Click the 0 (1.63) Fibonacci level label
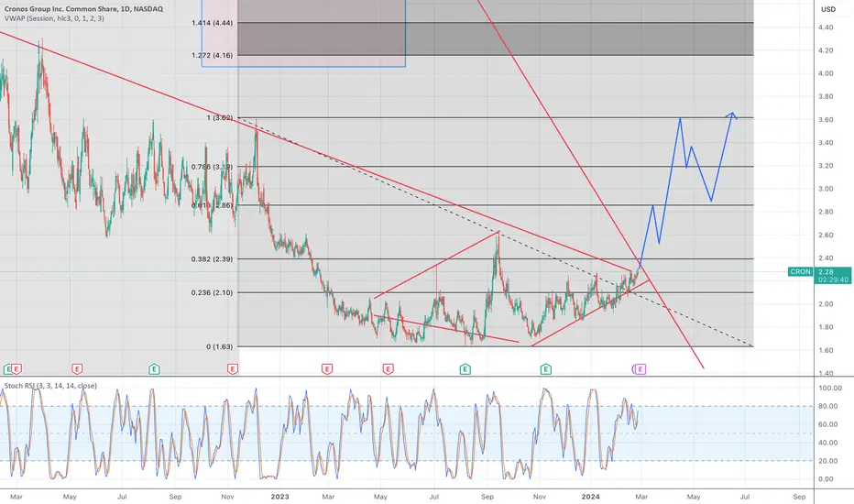 (220, 346)
